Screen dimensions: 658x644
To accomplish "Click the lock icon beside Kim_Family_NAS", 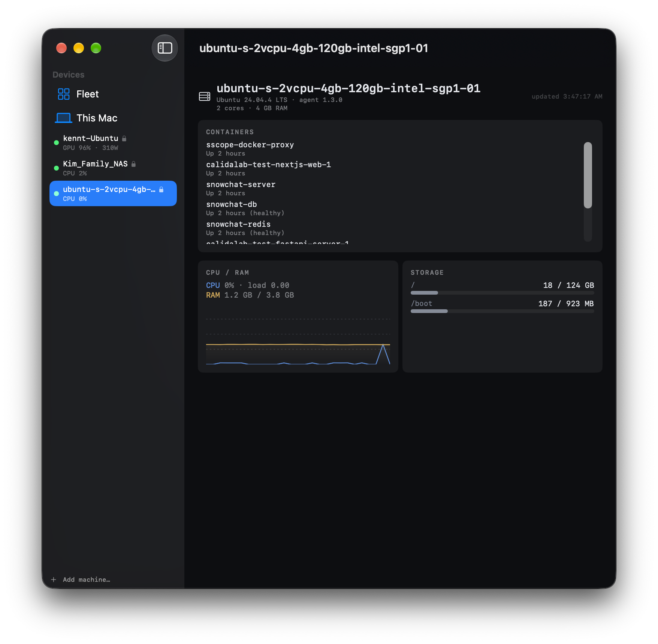I will pos(133,164).
